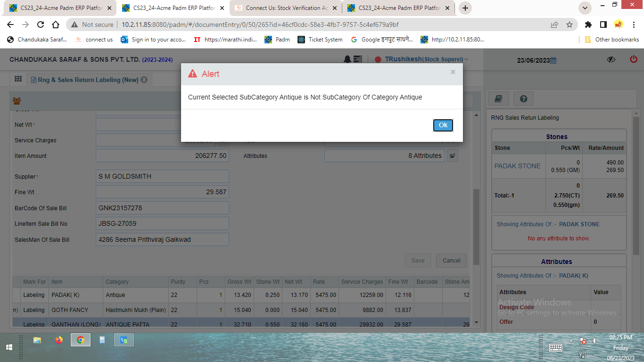Click the browser forward arrow
This screenshot has width=644, height=362.
[25, 25]
